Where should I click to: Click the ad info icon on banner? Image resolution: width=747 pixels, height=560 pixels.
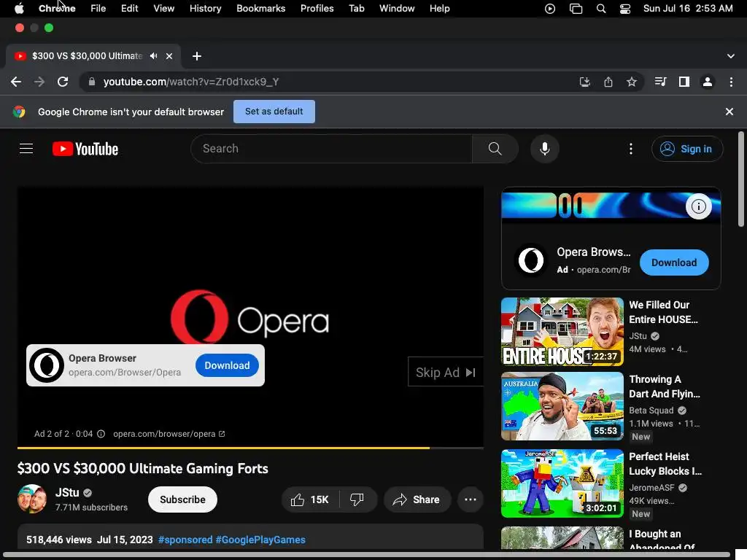(698, 206)
